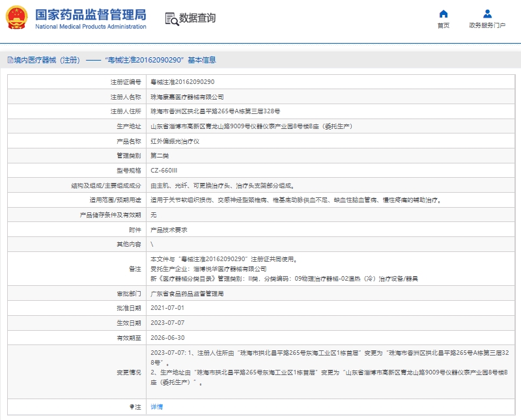Click the bulb icon beside 注
521x420 pixels.
coord(132,407)
